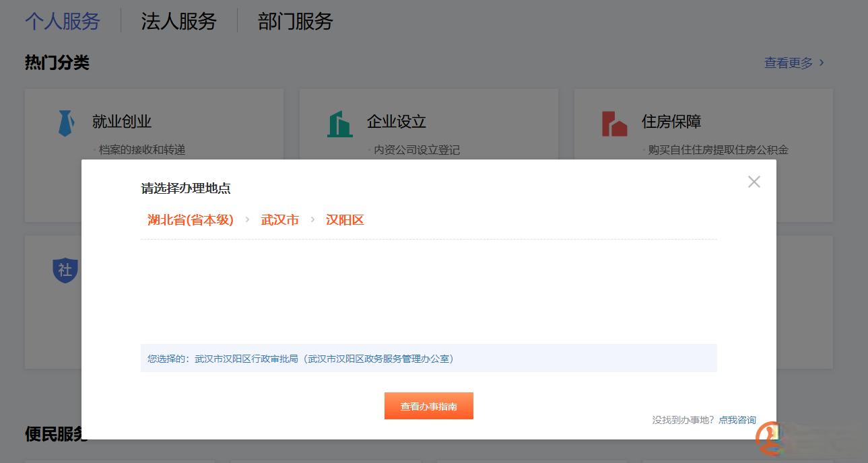This screenshot has width=868, height=463.
Task: Click the 社 shield icon
Action: (x=65, y=271)
